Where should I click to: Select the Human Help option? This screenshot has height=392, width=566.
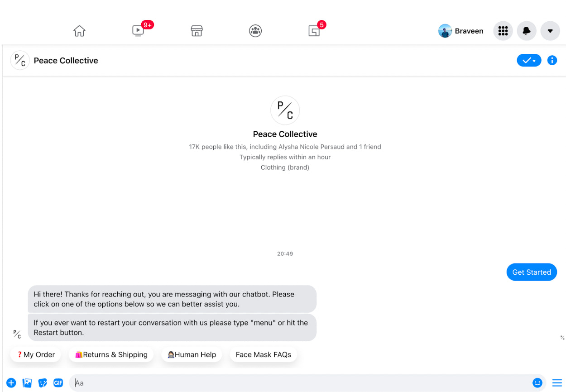(x=192, y=354)
